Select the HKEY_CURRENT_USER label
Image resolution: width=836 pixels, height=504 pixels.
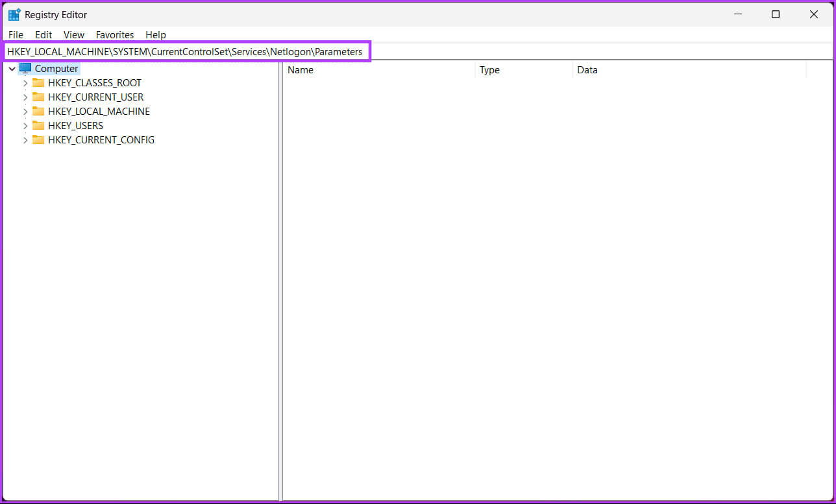tap(96, 97)
